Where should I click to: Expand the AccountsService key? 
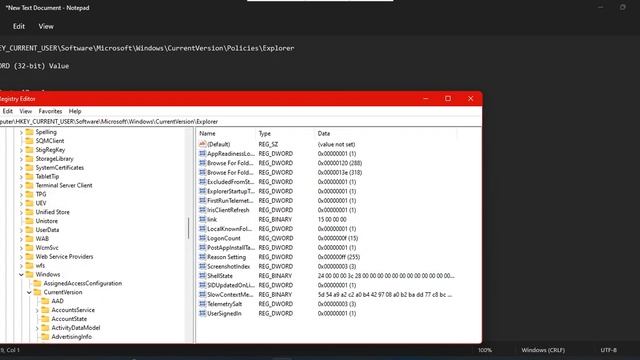(x=37, y=310)
